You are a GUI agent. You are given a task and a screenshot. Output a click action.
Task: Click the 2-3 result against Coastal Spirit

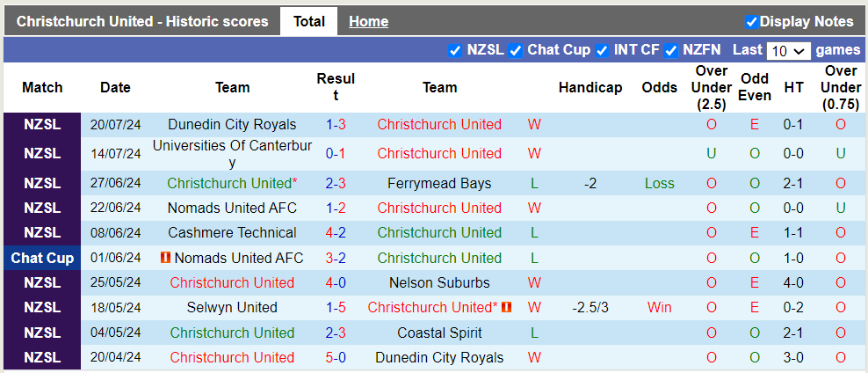336,333
